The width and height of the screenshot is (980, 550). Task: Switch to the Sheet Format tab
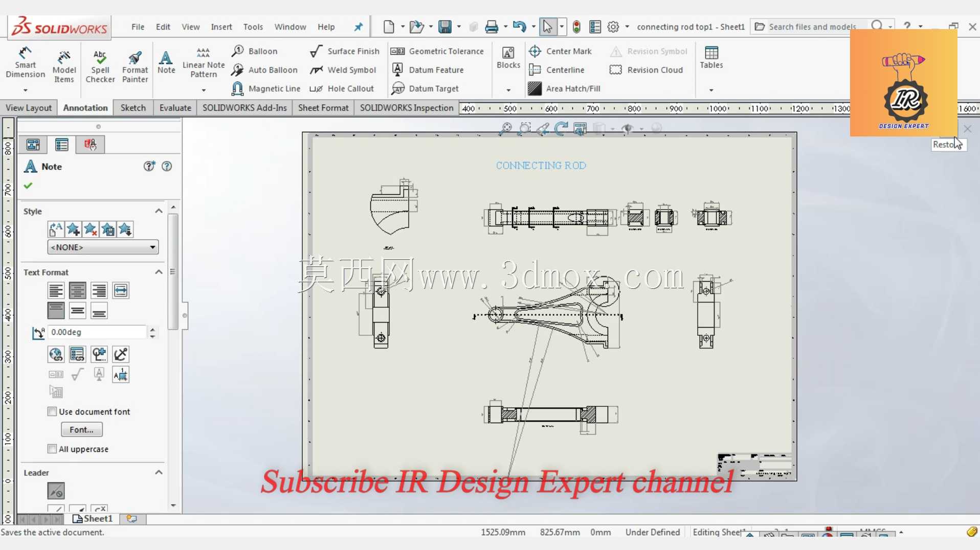(x=323, y=108)
